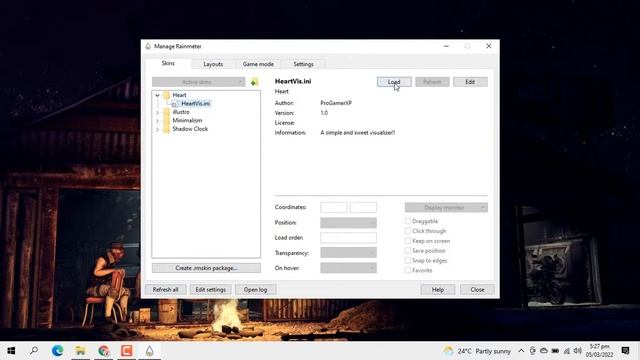Switch to the Layouts tab
Screen dimensions: 640x360
pyautogui.click(x=213, y=64)
